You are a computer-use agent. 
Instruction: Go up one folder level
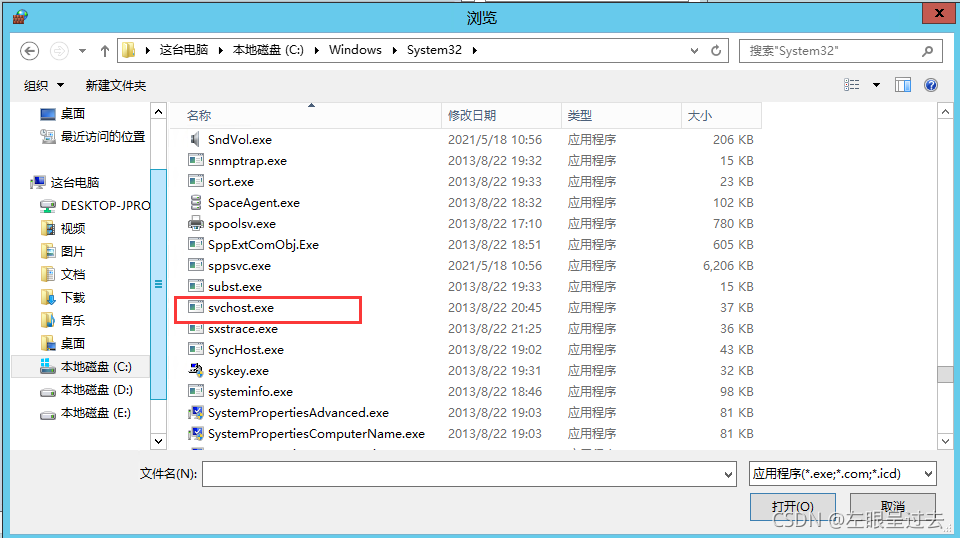105,51
